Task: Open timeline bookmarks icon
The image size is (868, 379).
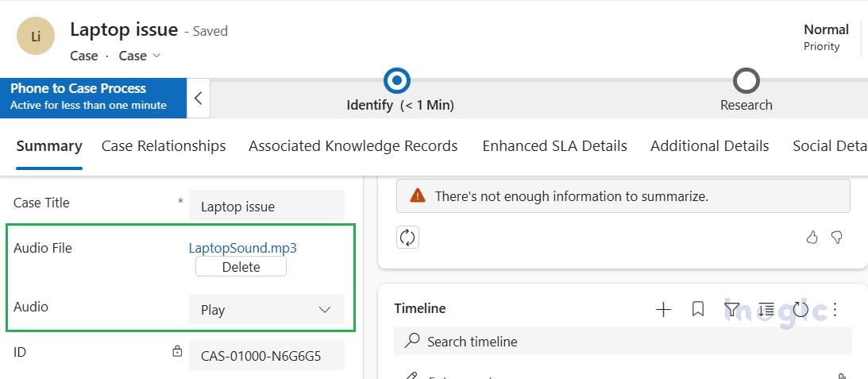Action: pyautogui.click(x=698, y=309)
